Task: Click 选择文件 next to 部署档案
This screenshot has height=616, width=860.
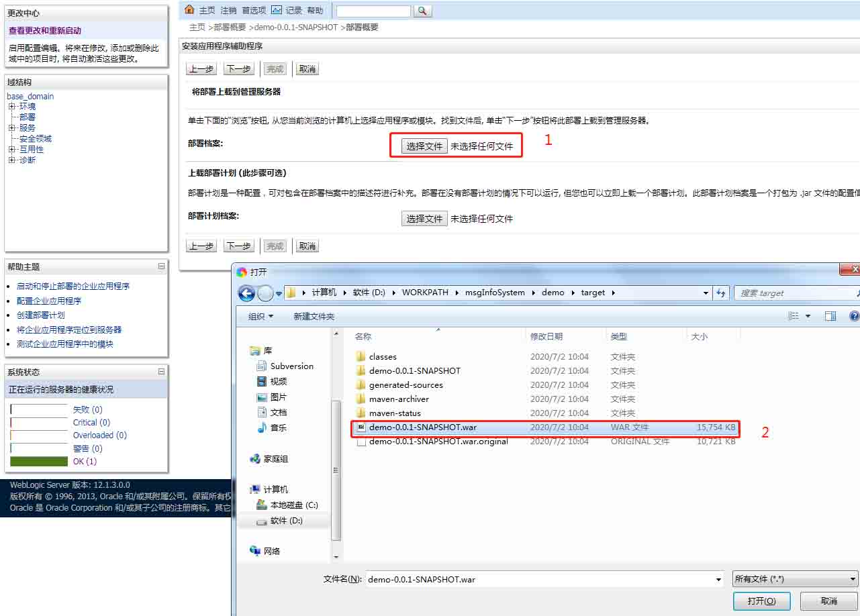Action: point(425,146)
